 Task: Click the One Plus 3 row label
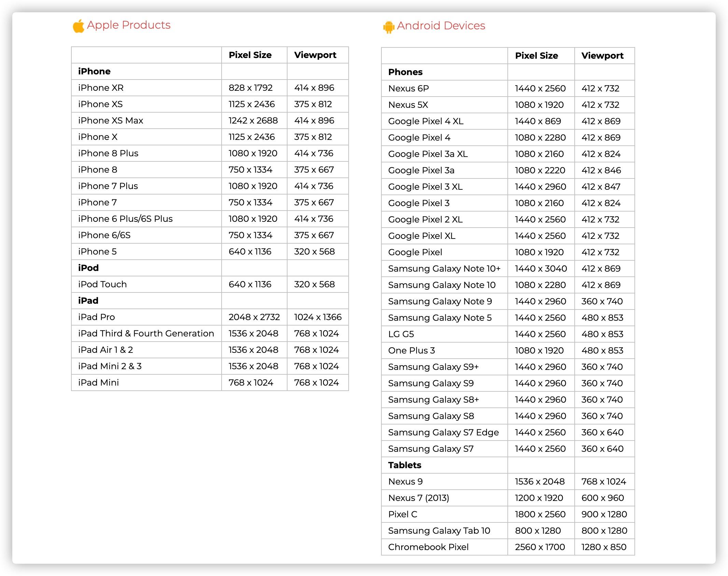coord(411,350)
